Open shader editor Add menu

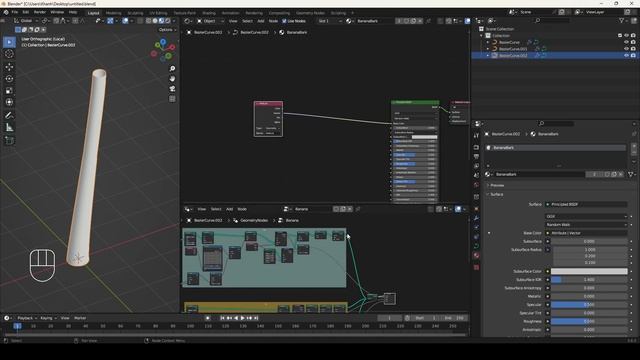pos(261,21)
